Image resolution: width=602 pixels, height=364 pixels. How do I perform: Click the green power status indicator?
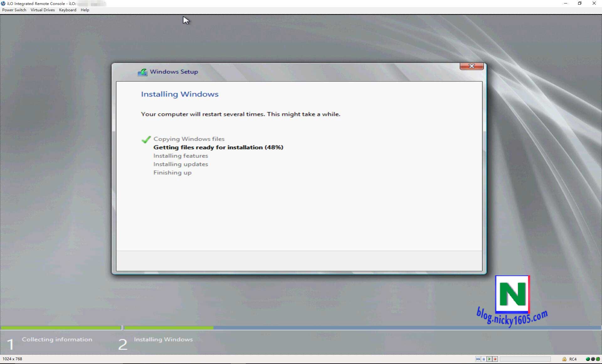(x=598, y=359)
